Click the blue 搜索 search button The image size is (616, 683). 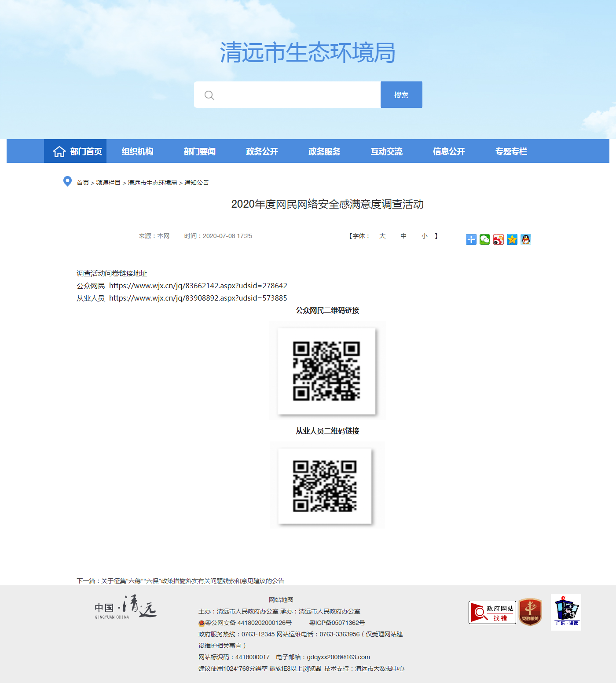pyautogui.click(x=401, y=95)
